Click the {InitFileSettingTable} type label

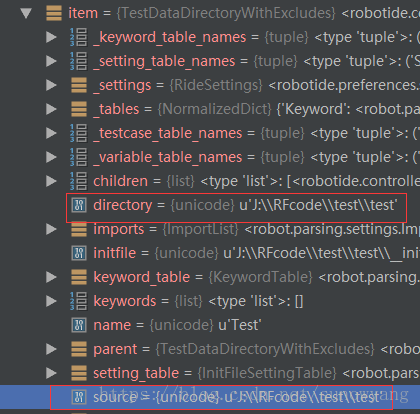[x=267, y=373]
